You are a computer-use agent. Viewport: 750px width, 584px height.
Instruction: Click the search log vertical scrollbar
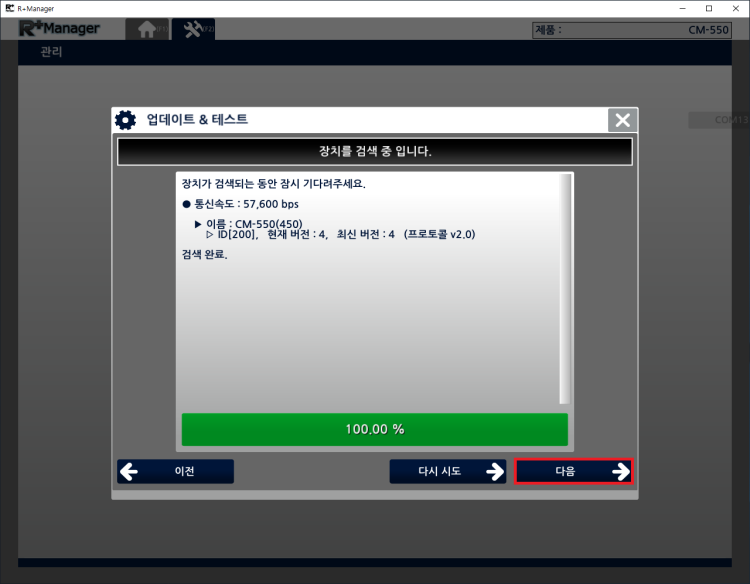coord(566,288)
